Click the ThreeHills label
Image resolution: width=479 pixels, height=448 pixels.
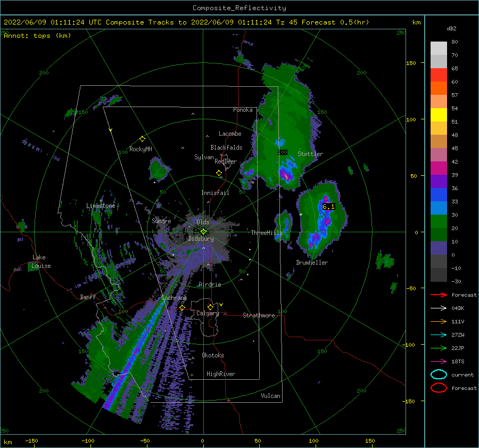click(267, 233)
